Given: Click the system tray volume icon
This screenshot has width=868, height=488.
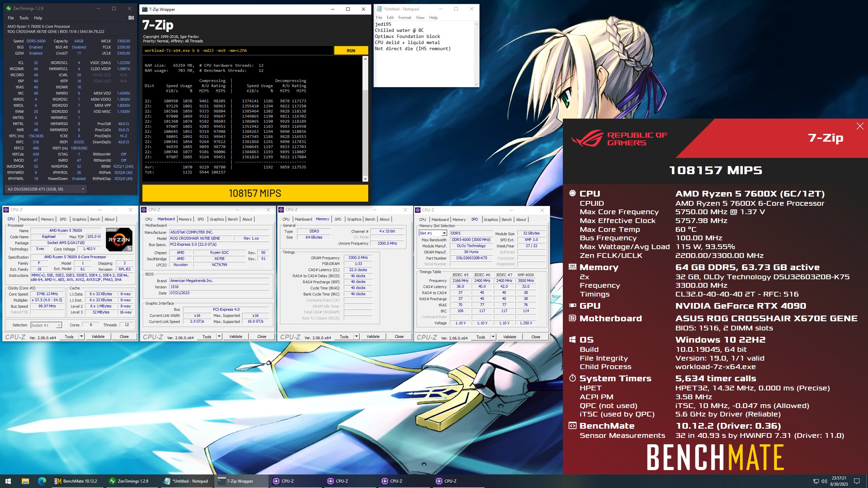Looking at the screenshot, I should coord(824,481).
